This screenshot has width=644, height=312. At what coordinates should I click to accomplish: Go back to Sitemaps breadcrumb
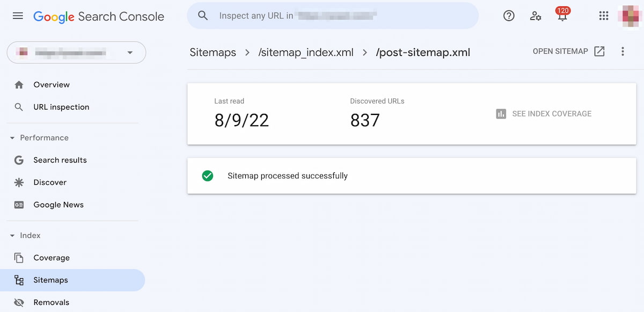click(213, 53)
